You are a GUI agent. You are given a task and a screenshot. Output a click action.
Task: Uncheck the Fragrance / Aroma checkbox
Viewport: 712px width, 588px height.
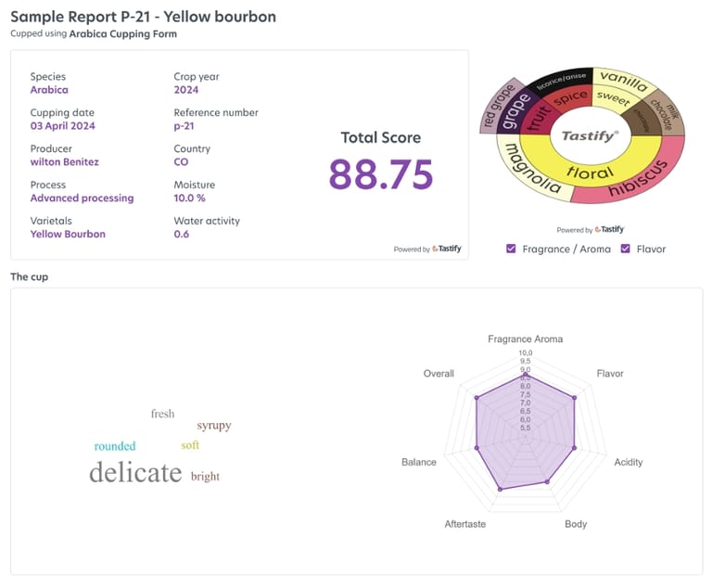tap(512, 249)
